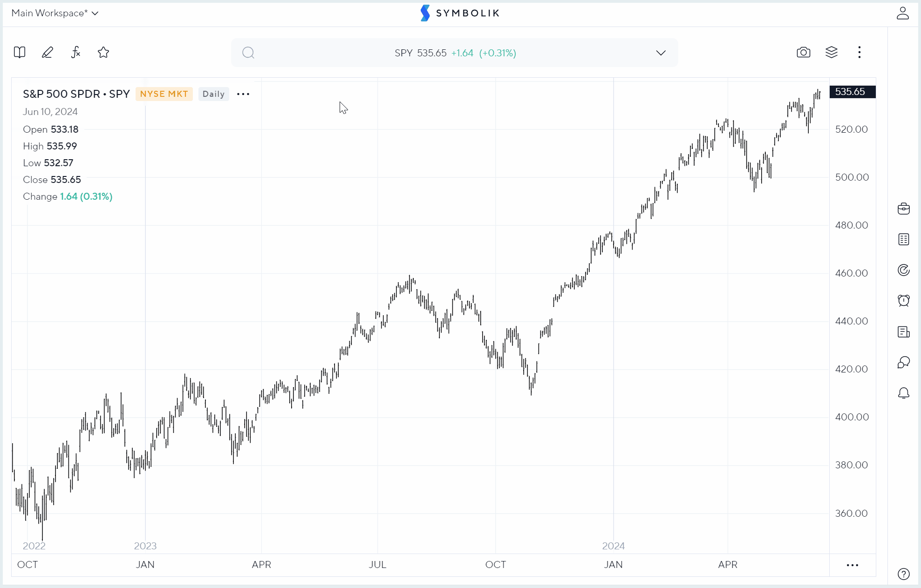The image size is (921, 588).
Task: Open the briefcase portfolio sidebar icon
Action: (x=904, y=209)
